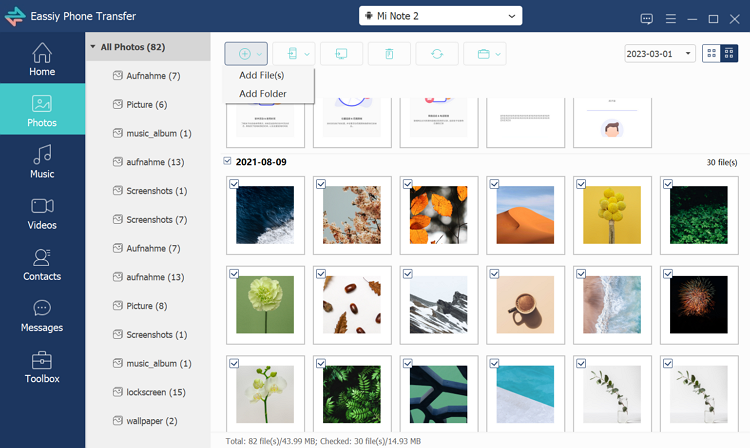This screenshot has height=448, width=750.
Task: Open the Messages section
Action: pyautogui.click(x=42, y=315)
